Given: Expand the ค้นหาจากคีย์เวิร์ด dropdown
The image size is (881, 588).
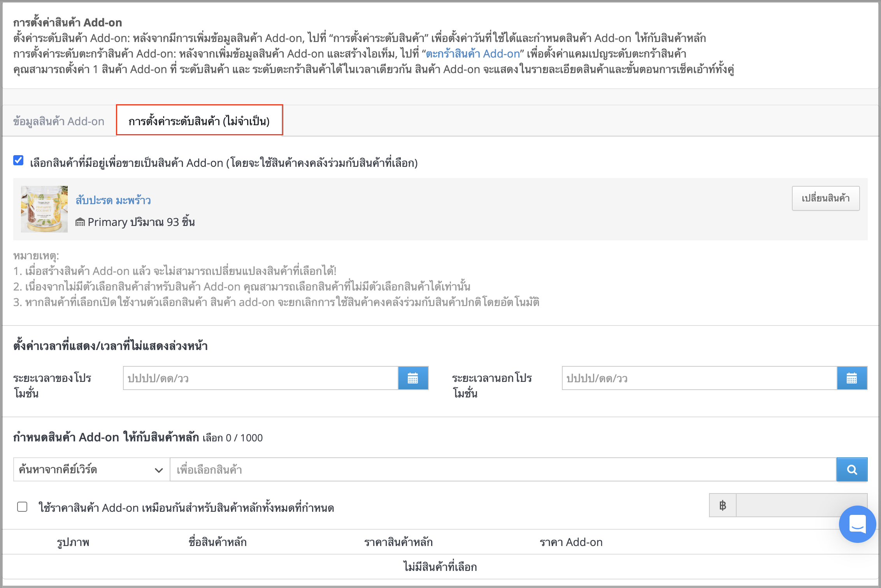Looking at the screenshot, I should pos(91,469).
